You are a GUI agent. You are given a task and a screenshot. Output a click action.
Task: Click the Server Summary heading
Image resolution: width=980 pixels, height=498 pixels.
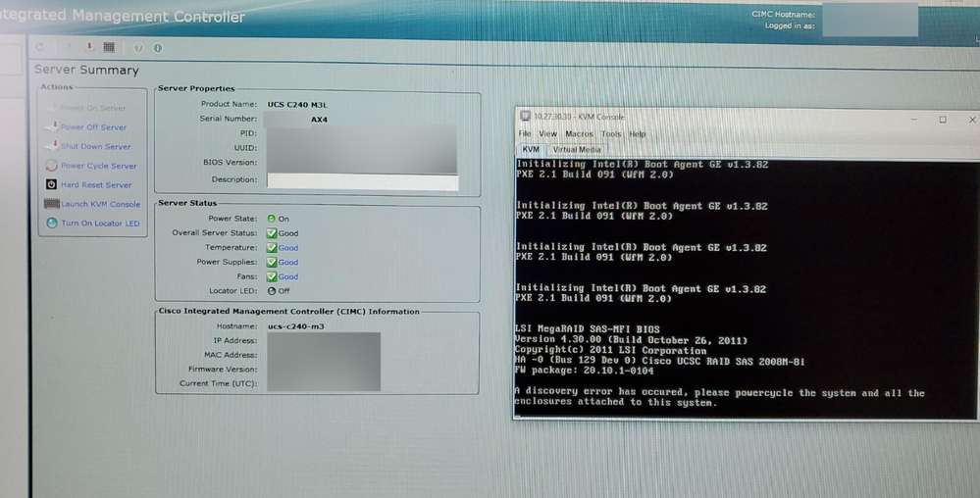click(x=86, y=70)
